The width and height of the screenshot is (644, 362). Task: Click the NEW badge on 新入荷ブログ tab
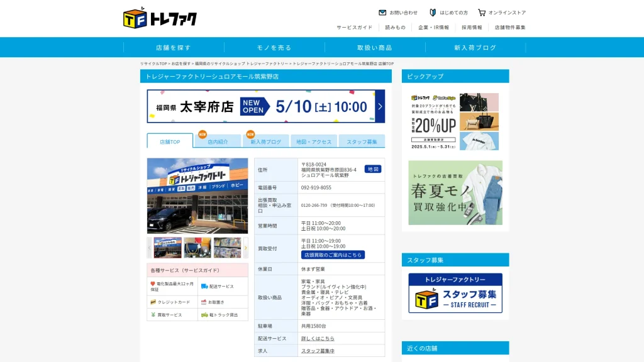click(250, 134)
